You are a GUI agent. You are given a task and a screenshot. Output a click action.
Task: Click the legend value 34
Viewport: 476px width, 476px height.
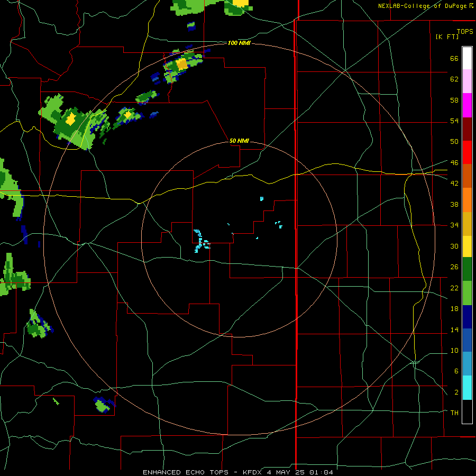(454, 225)
